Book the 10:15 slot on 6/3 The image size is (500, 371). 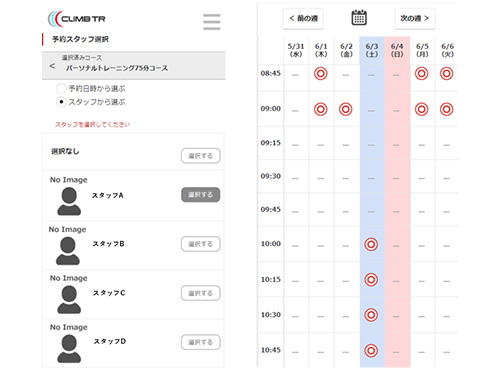click(x=371, y=280)
